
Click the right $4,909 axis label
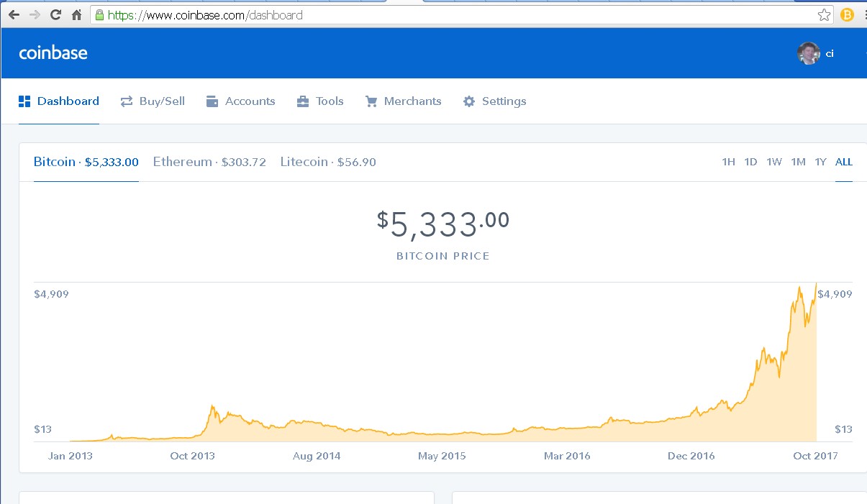coord(835,294)
